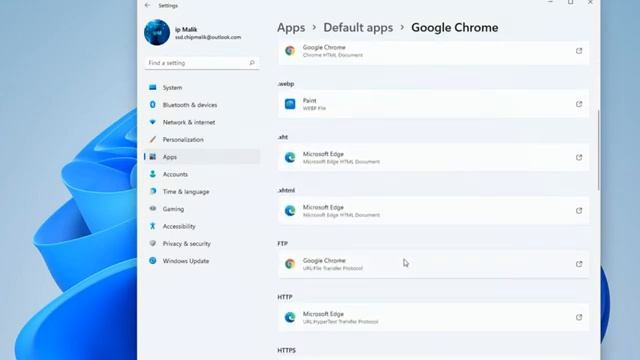Viewport: 640px width, 360px height.
Task: Open Network & internet settings
Action: pos(202,122)
